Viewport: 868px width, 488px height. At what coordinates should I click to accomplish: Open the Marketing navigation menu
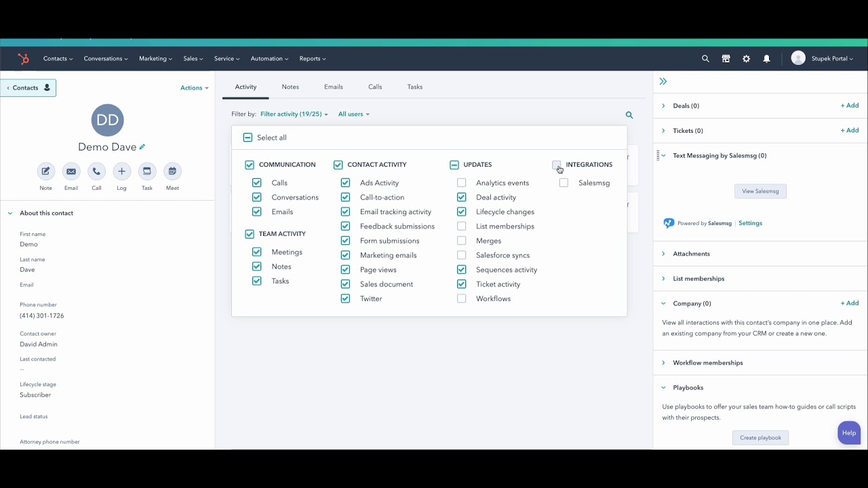point(155,59)
